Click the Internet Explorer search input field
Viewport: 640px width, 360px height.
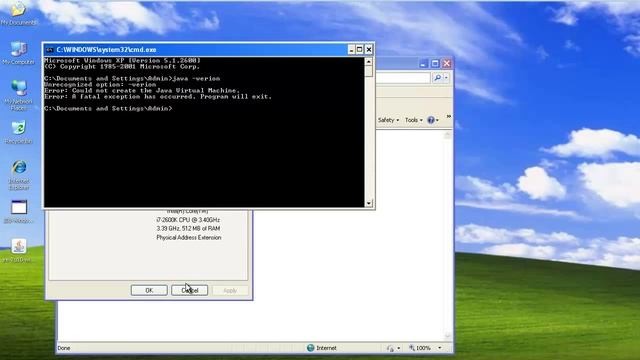(x=403, y=78)
